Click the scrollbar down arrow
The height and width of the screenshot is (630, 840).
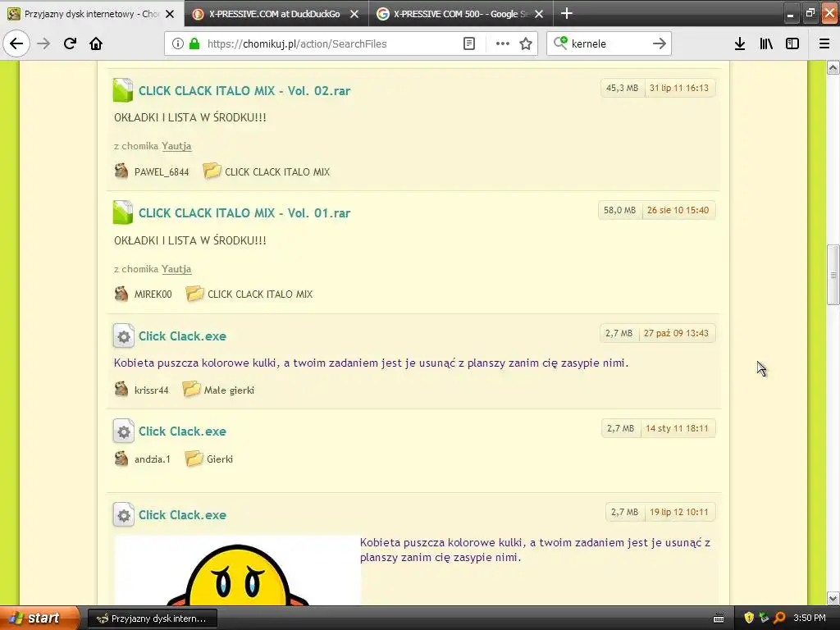tap(833, 598)
